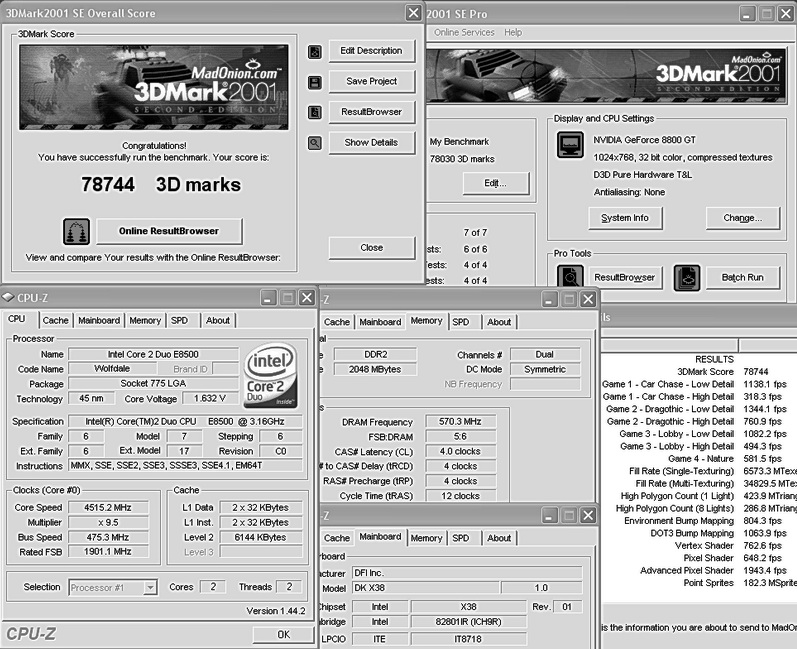Image resolution: width=797 pixels, height=649 pixels.
Task: Click the Memory size field 2048 MBytes
Action: (x=375, y=369)
